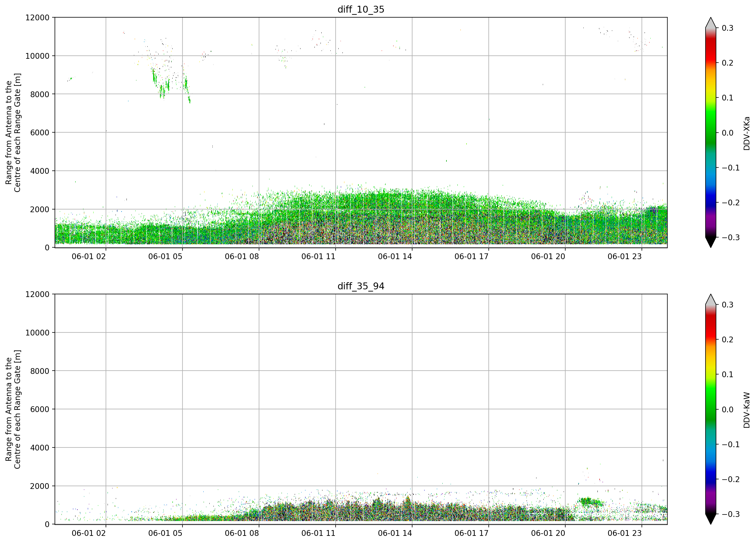Click the '06-01 20' tick in diff_35_94 plot

(x=548, y=533)
